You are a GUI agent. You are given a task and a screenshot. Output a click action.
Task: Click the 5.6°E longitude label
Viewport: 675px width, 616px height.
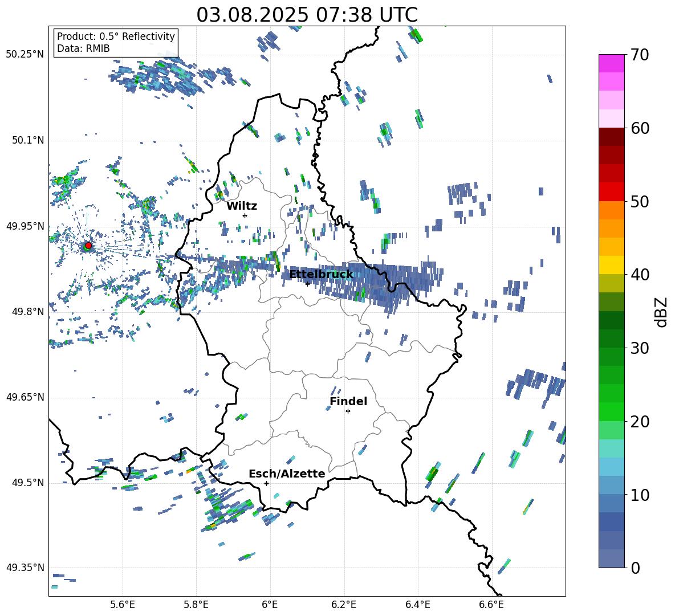point(123,605)
